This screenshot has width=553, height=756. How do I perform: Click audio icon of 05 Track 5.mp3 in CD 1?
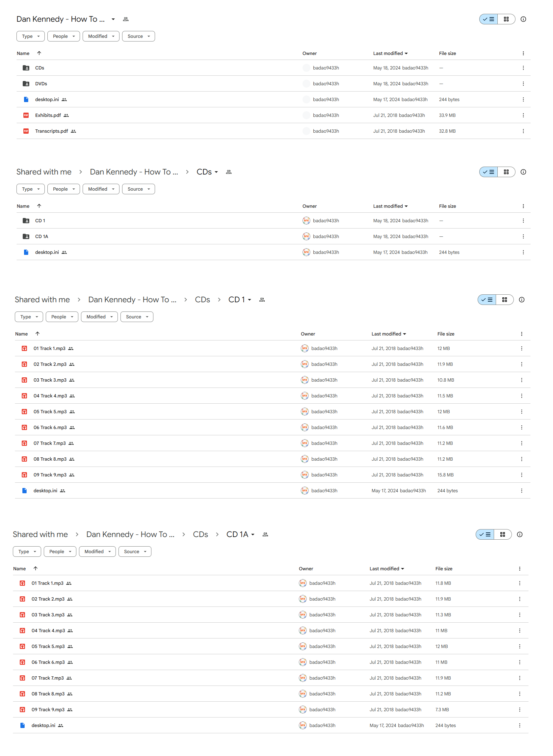[x=24, y=412]
